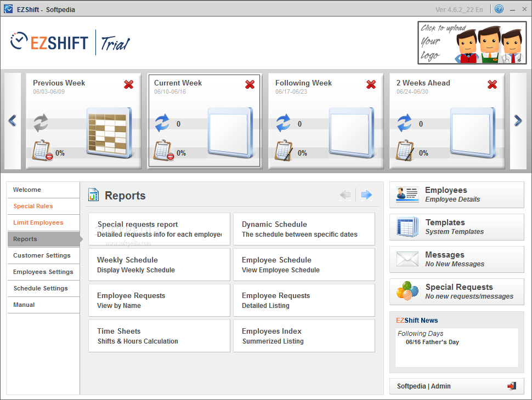The height and width of the screenshot is (400, 532).
Task: Click the gray back arrow in Reports
Action: click(x=345, y=195)
